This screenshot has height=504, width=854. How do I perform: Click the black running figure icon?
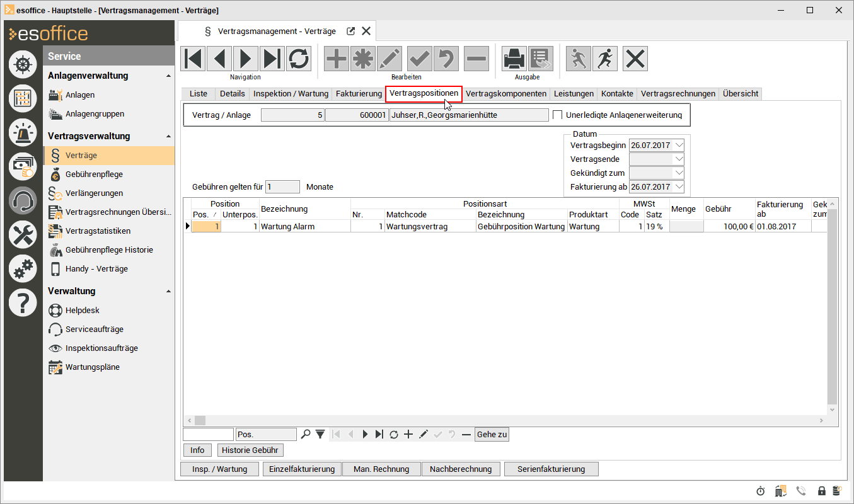605,59
